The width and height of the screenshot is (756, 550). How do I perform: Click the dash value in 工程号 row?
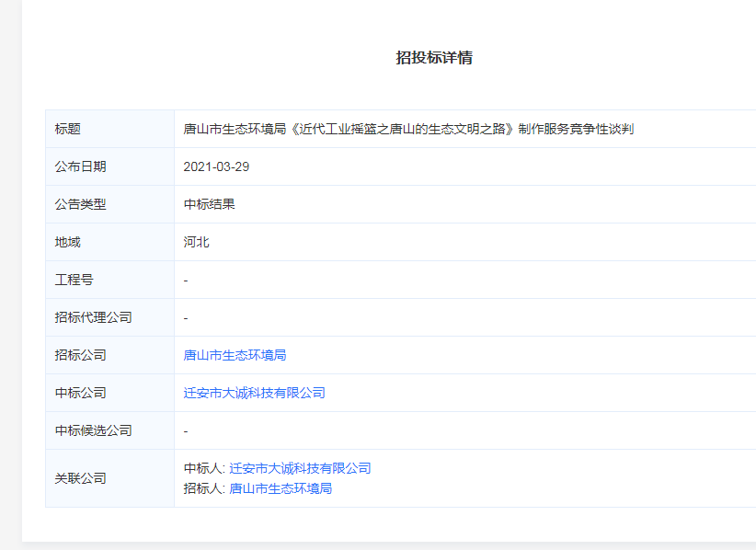[186, 280]
